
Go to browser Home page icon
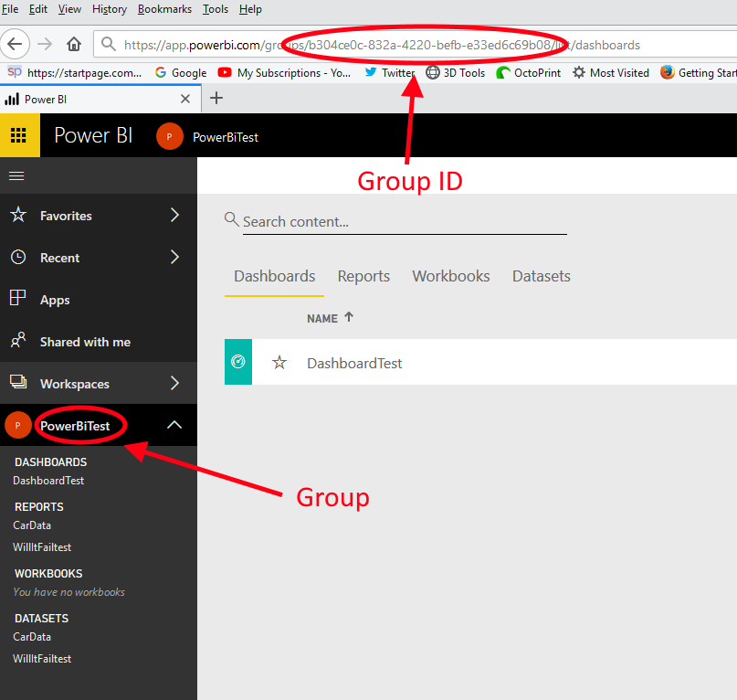tap(74, 44)
